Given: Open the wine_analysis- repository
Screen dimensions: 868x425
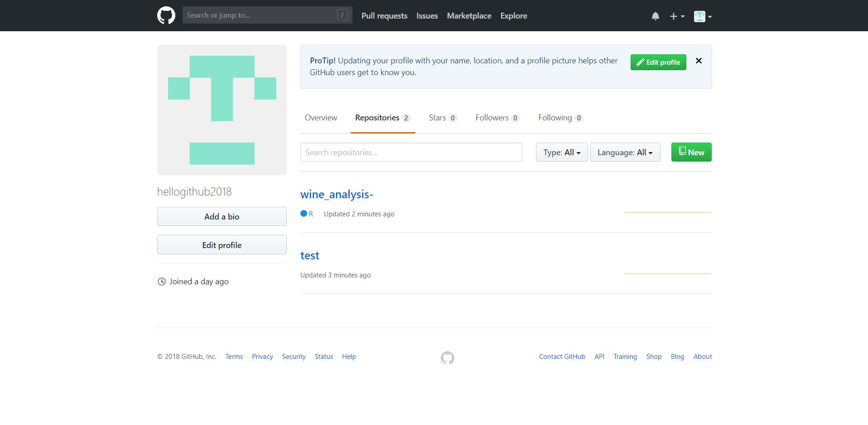Looking at the screenshot, I should [337, 194].
